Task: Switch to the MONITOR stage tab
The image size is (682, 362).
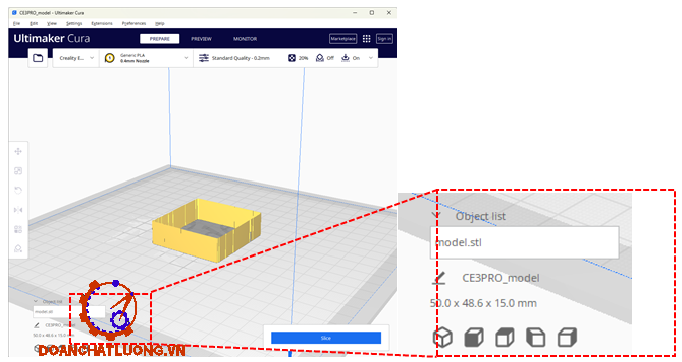Action: coord(245,39)
